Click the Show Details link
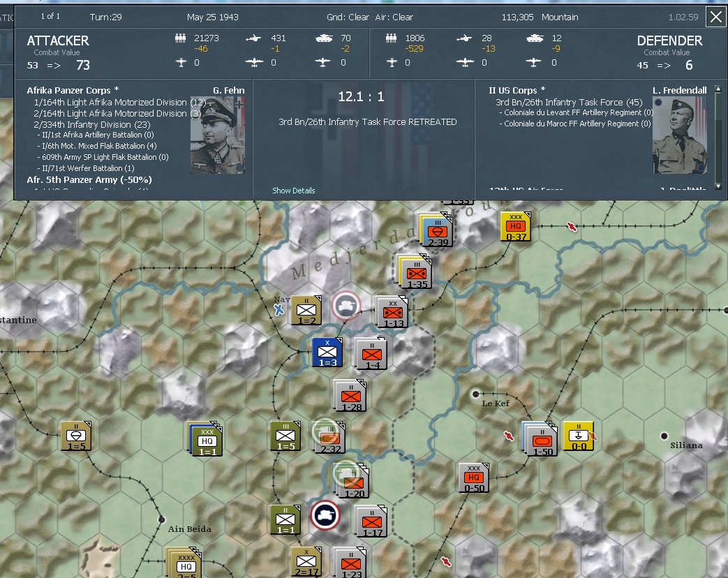 tap(293, 191)
